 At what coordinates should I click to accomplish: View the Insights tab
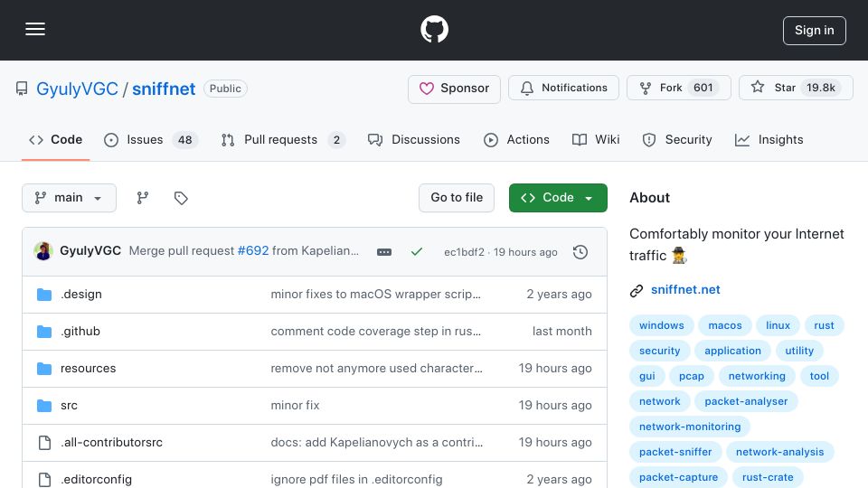769,139
